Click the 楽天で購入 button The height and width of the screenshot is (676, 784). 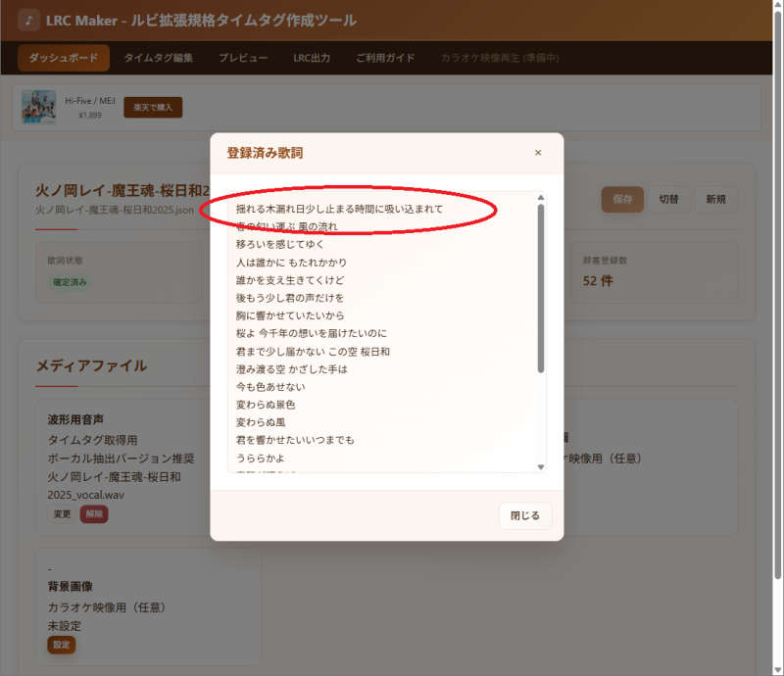click(x=153, y=108)
